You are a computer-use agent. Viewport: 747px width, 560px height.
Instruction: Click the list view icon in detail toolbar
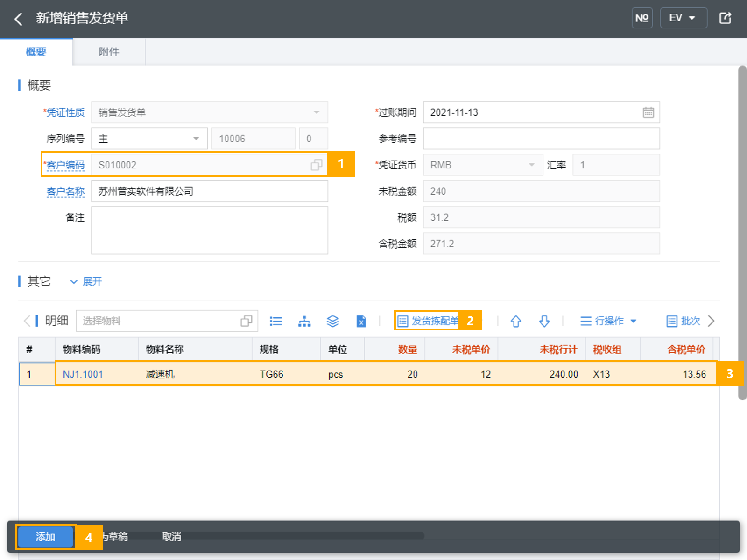point(276,321)
